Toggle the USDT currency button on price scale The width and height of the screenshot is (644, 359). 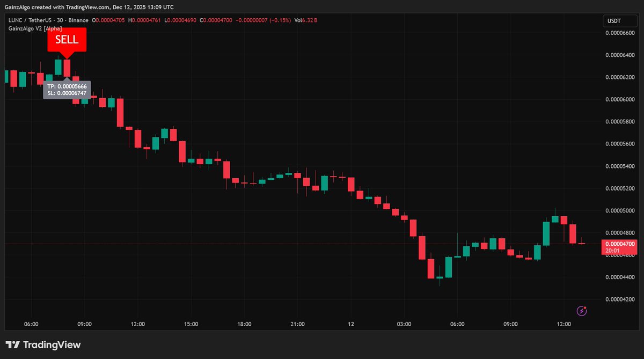(x=620, y=20)
